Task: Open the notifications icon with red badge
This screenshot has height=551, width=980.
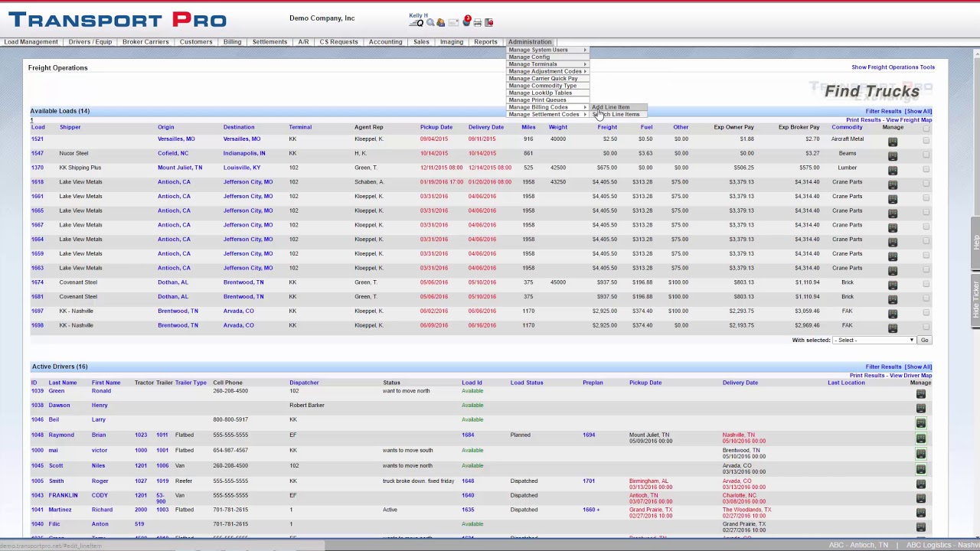Action: tap(466, 21)
